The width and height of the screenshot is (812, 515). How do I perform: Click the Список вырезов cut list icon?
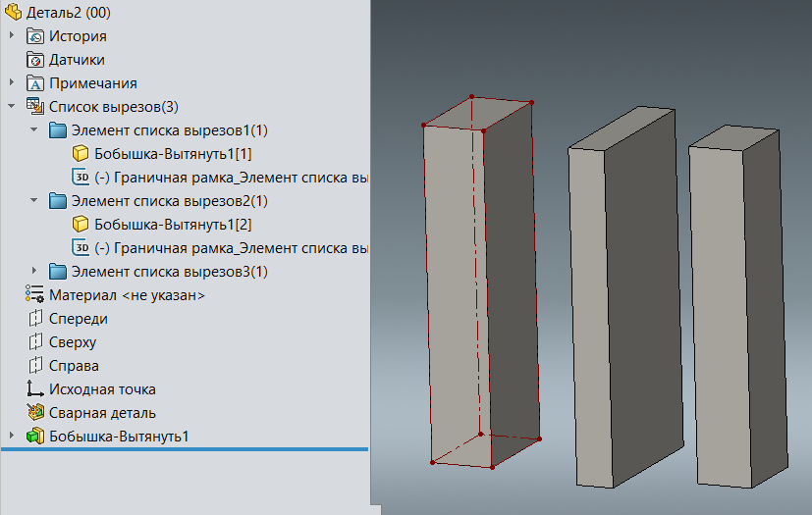click(x=35, y=107)
